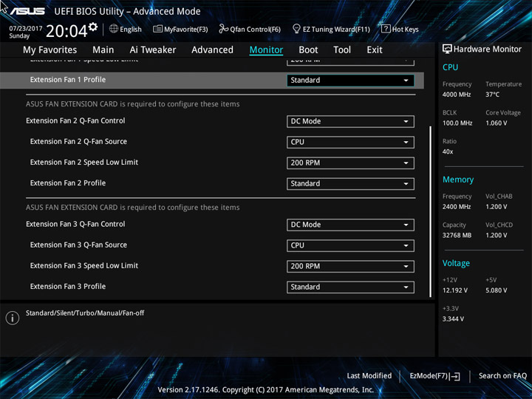Click the 5.080 V reading
The height and width of the screenshot is (399, 532).
pyautogui.click(x=496, y=290)
